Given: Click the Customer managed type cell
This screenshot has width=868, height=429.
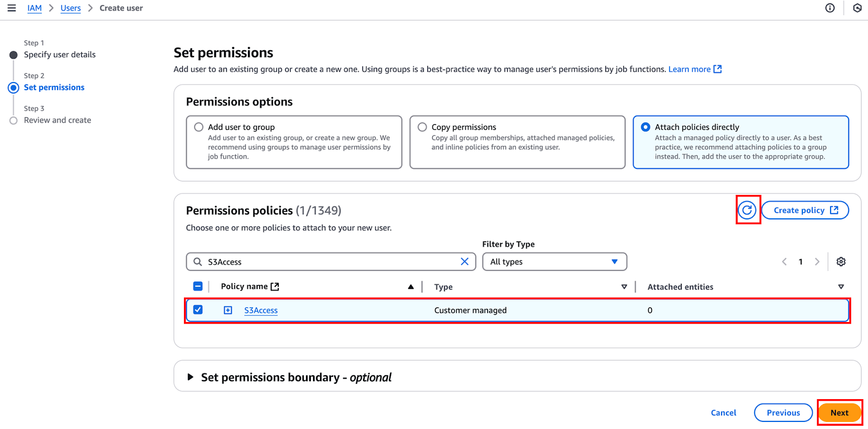Looking at the screenshot, I should pyautogui.click(x=470, y=310).
